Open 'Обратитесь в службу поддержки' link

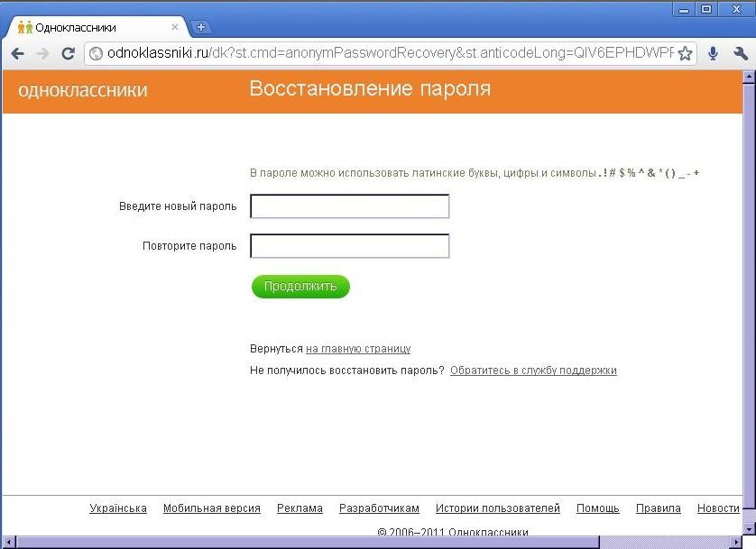533,371
